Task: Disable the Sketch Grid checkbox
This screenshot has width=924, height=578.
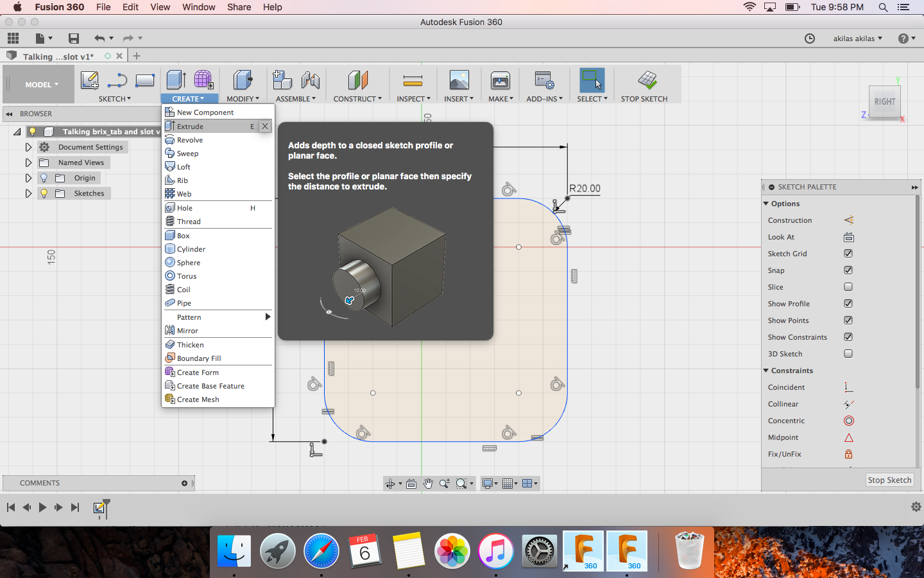Action: [x=848, y=254]
